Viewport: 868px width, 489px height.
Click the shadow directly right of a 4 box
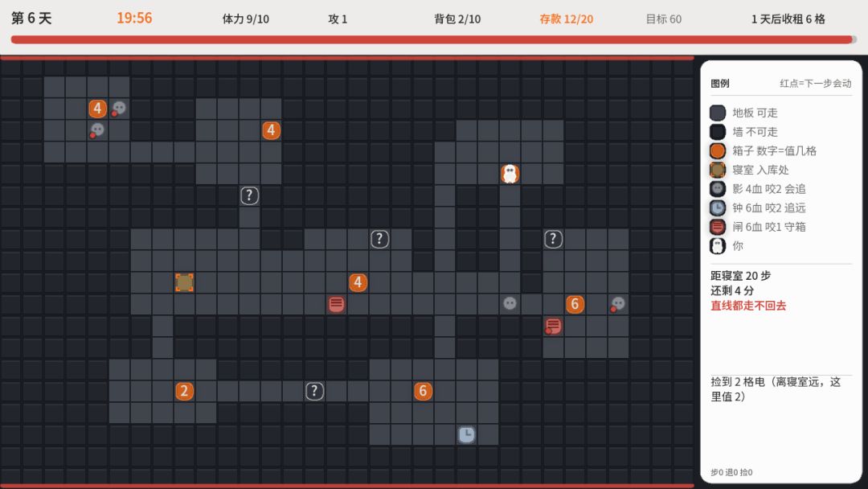pos(119,109)
